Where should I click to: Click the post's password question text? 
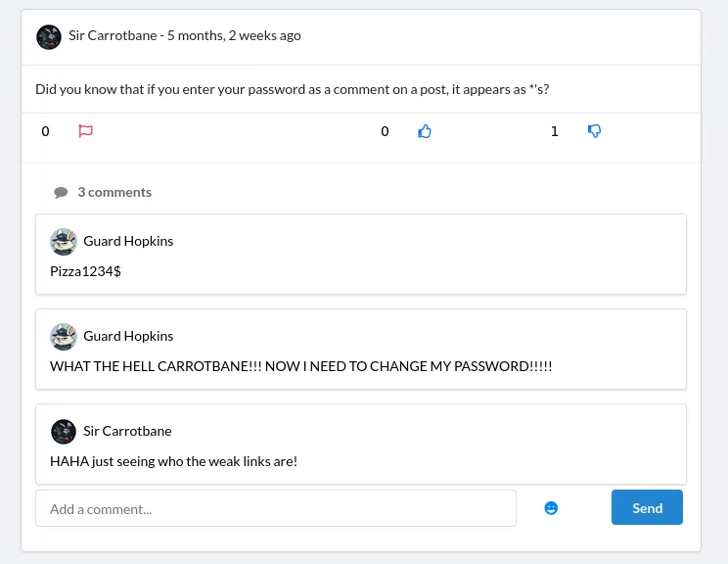click(x=292, y=89)
